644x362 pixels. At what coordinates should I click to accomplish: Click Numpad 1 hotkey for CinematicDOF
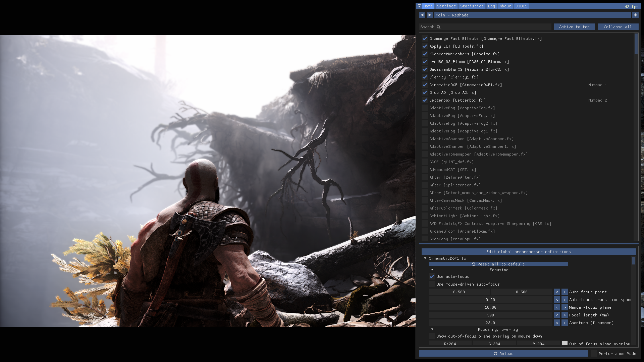click(597, 85)
